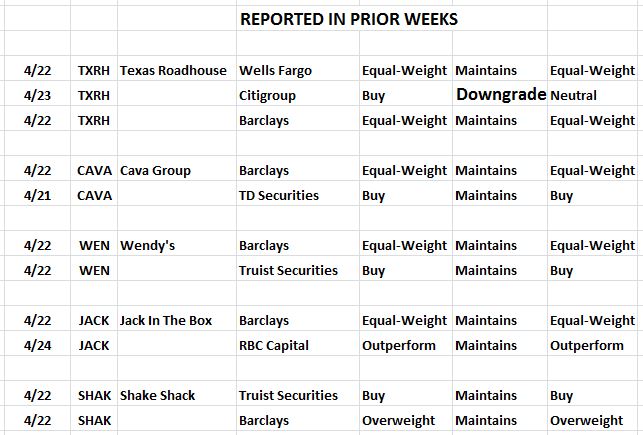This screenshot has width=643, height=435.
Task: Click the Citigroup analyst firm cell
Action: tap(267, 96)
